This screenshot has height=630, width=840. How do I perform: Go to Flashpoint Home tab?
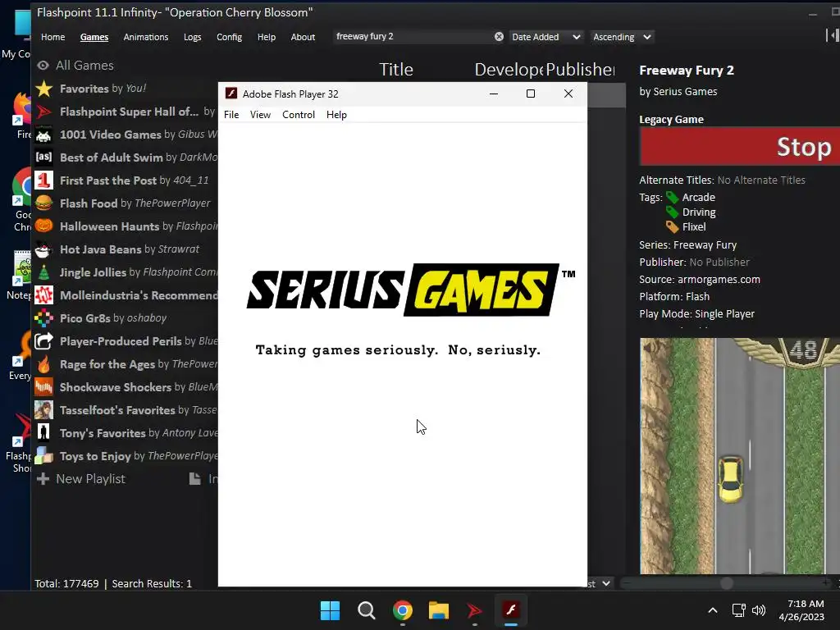pyautogui.click(x=53, y=37)
